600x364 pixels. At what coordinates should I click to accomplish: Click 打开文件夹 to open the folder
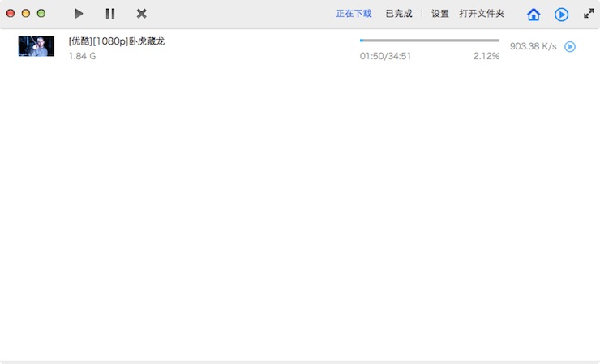(482, 14)
